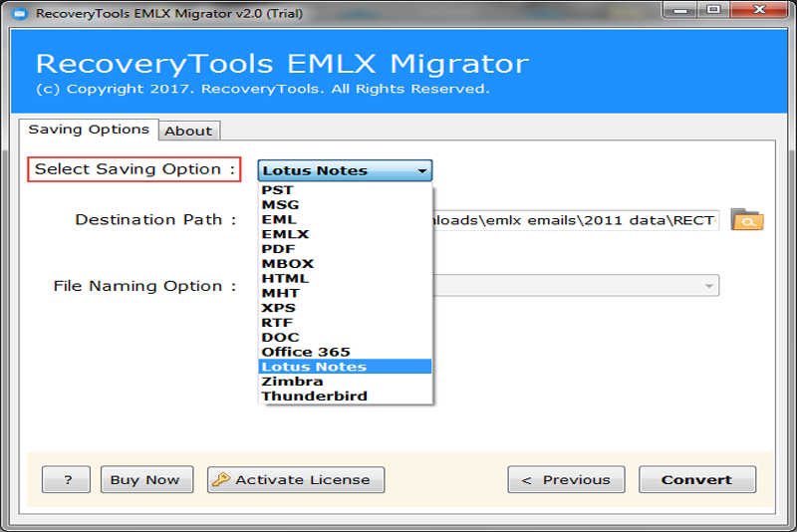Open the Saving Options tab
Viewport: 797px width, 532px height.
click(x=89, y=130)
